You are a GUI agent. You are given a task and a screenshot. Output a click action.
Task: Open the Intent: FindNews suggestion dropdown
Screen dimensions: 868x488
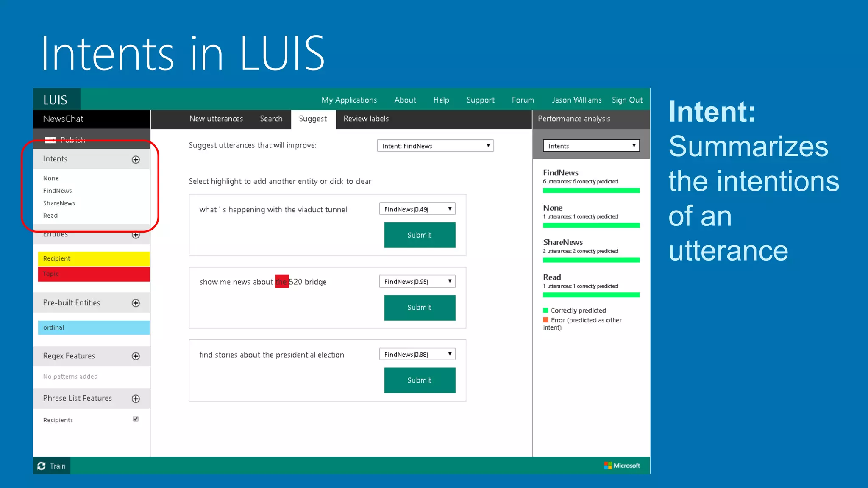pos(435,146)
